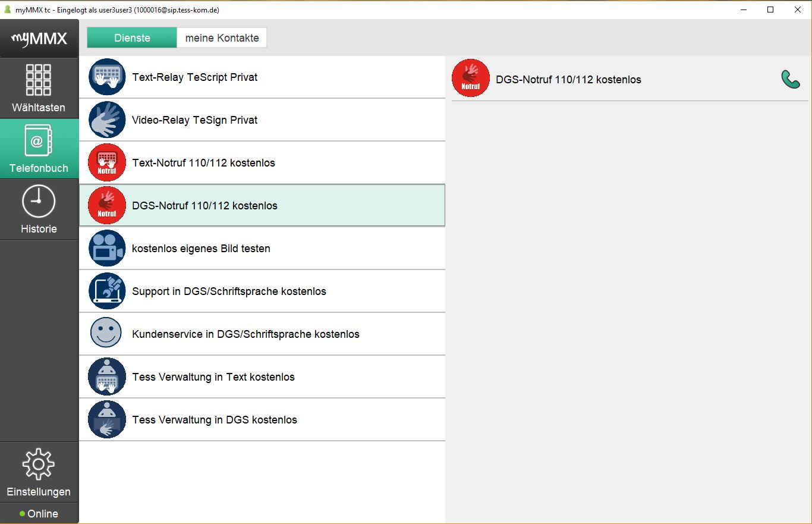Screen dimensions: 812x524
Task: Open the Telefonbuch sidebar section
Action: pos(39,149)
